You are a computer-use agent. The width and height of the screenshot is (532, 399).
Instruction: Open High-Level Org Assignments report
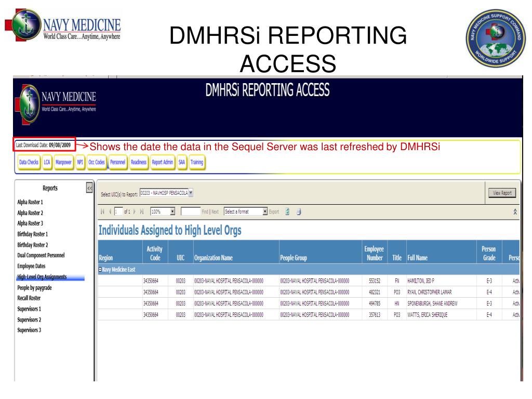[x=42, y=277]
